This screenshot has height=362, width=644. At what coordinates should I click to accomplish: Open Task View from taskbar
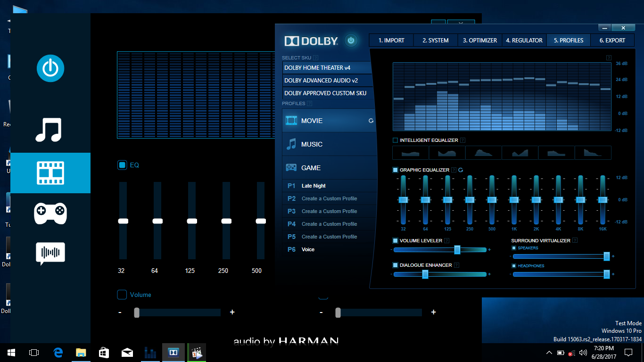pyautogui.click(x=34, y=352)
